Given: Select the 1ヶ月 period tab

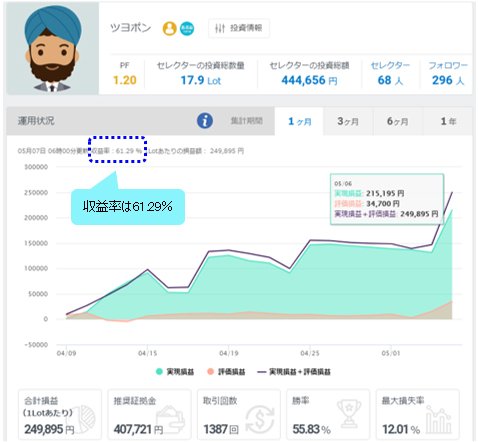Looking at the screenshot, I should click(x=299, y=121).
